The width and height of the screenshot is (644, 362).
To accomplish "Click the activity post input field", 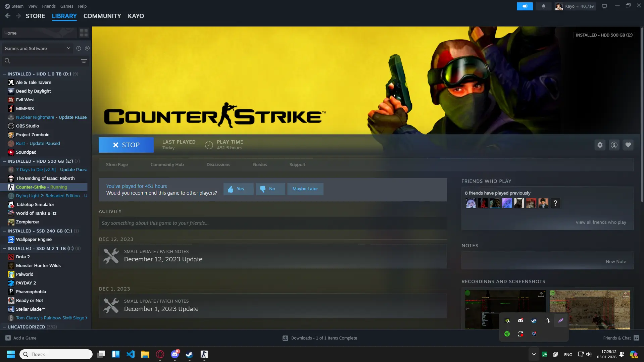I will (x=273, y=223).
